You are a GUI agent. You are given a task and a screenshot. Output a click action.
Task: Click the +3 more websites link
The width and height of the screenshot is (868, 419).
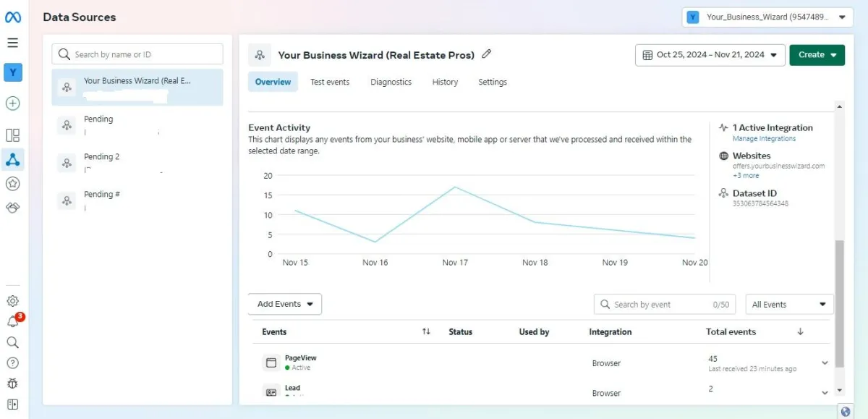coord(746,176)
